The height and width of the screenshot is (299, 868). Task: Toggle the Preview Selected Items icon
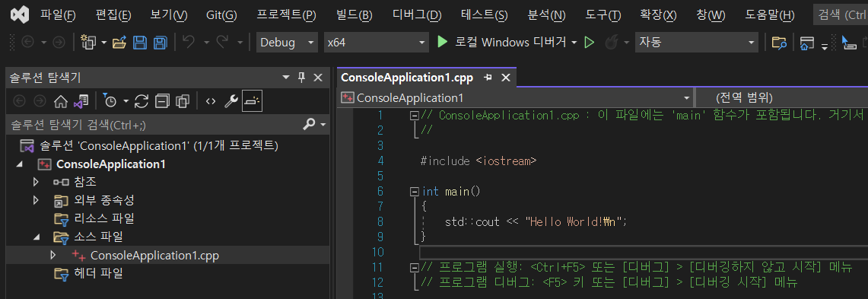pos(252,101)
